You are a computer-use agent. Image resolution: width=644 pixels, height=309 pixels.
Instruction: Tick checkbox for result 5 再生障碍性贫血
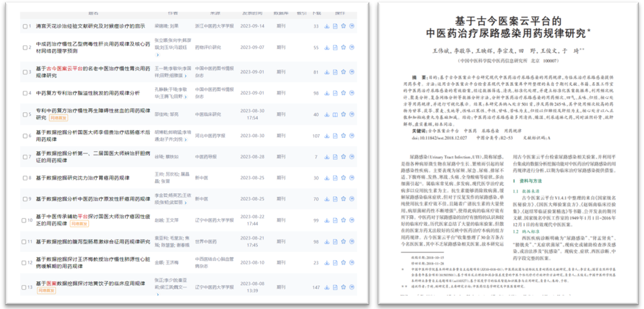(24, 114)
